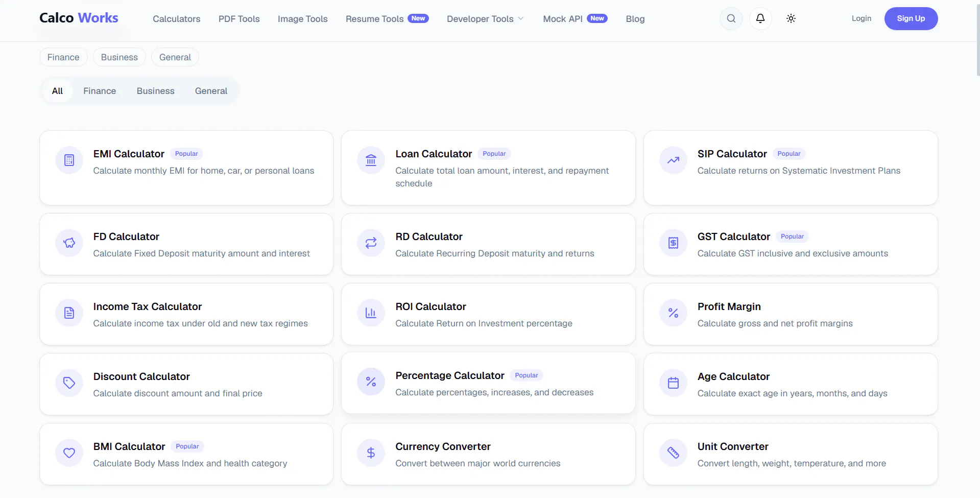Click the BMI Calculator heart icon
Screen dimensions: 980x498
69,453
